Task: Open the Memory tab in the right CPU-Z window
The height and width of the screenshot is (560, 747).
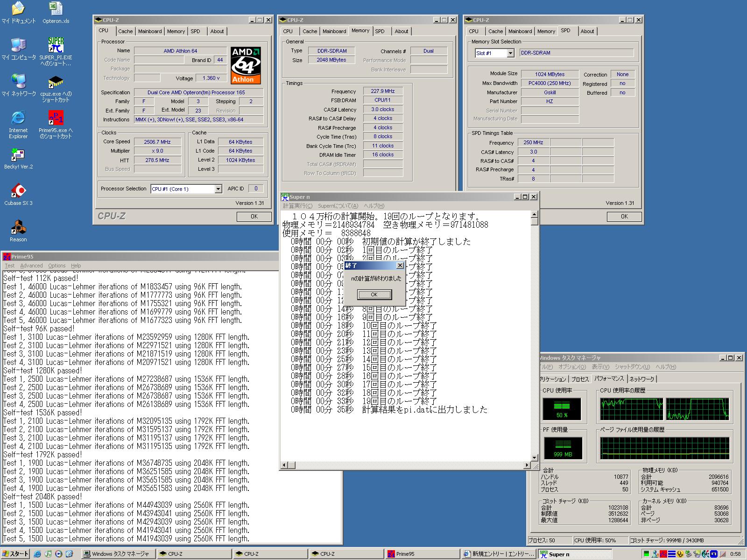Action: (x=546, y=31)
